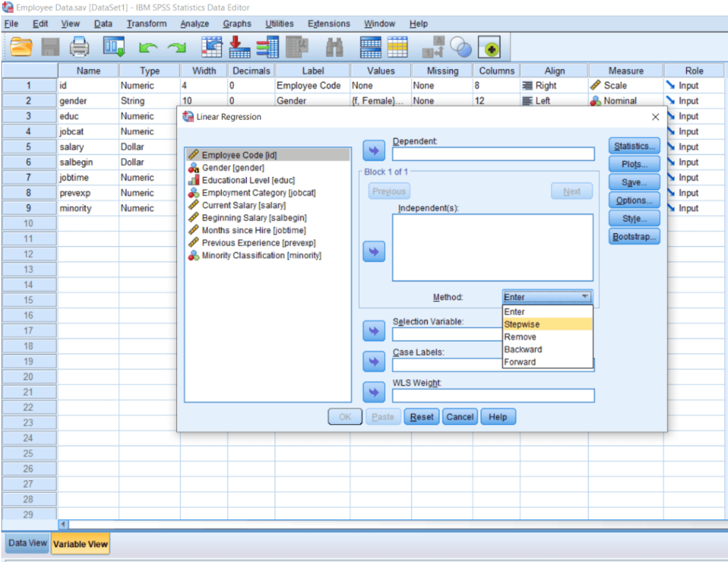Click the Redo toolbar icon
Image resolution: width=728 pixels, height=562 pixels.
coord(176,47)
